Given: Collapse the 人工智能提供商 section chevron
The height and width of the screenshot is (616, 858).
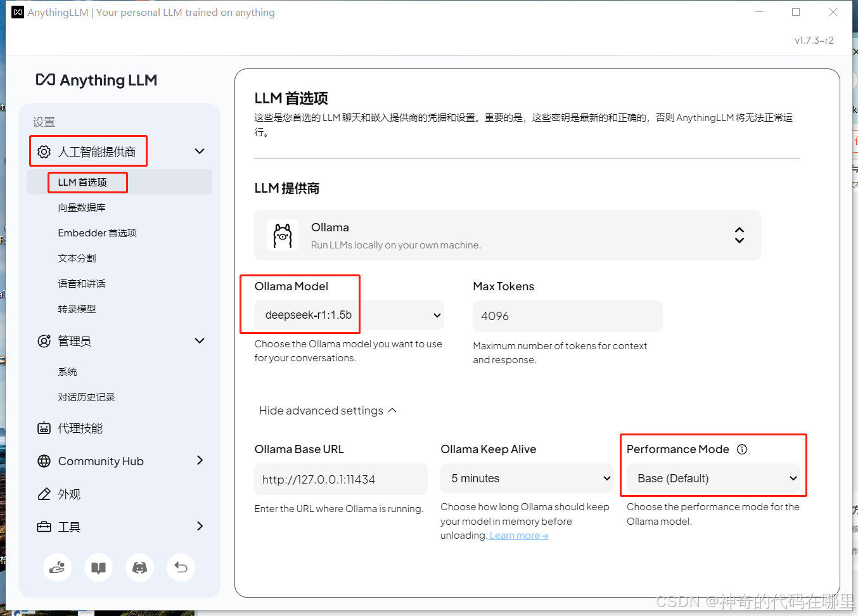Looking at the screenshot, I should point(200,151).
